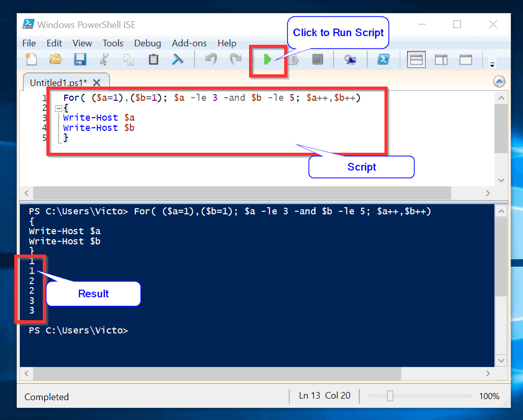Open a new Remote PowerShell tab
523x420 pixels.
pos(351,59)
